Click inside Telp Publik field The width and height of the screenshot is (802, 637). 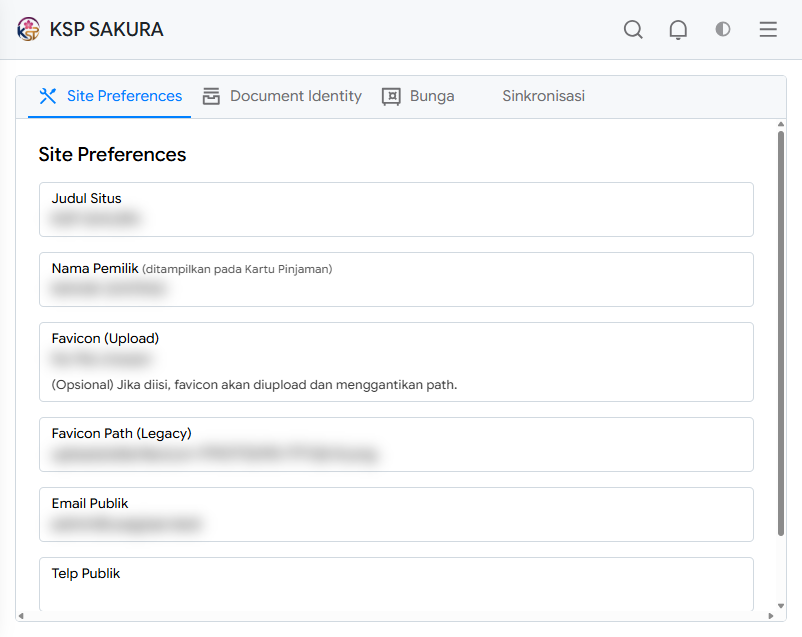point(396,584)
